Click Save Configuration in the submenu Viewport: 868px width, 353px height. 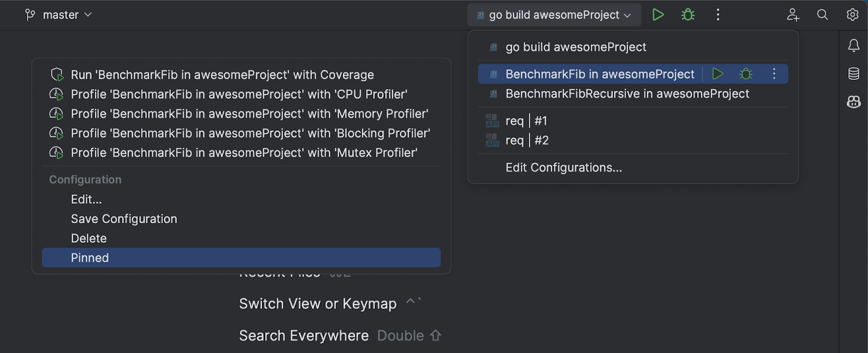[x=124, y=219]
